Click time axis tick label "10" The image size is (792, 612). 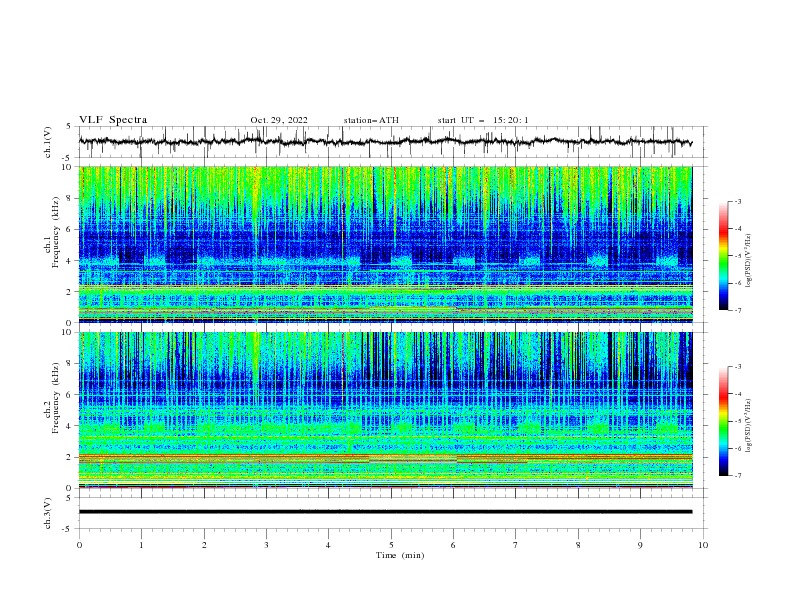pos(703,545)
